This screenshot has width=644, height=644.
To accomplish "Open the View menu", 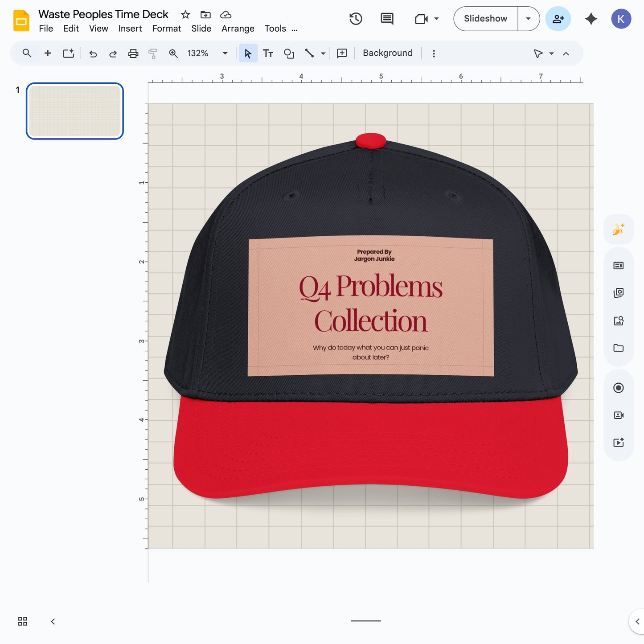I will pyautogui.click(x=98, y=29).
